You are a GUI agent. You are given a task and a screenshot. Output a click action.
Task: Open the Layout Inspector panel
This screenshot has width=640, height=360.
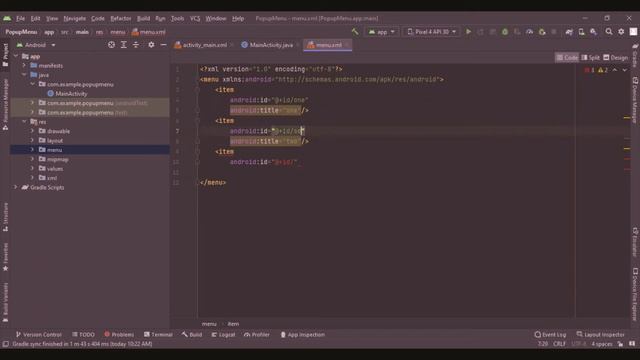600,334
